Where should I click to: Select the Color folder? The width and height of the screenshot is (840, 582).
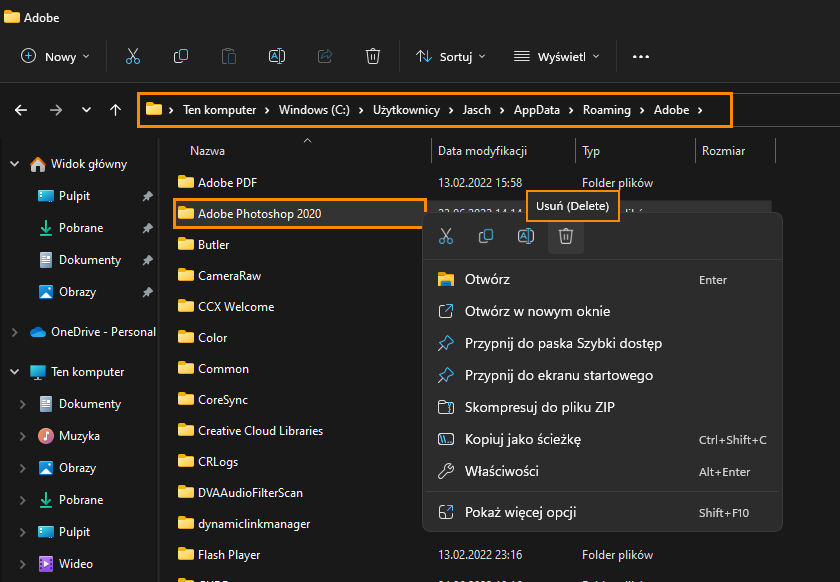coord(213,338)
